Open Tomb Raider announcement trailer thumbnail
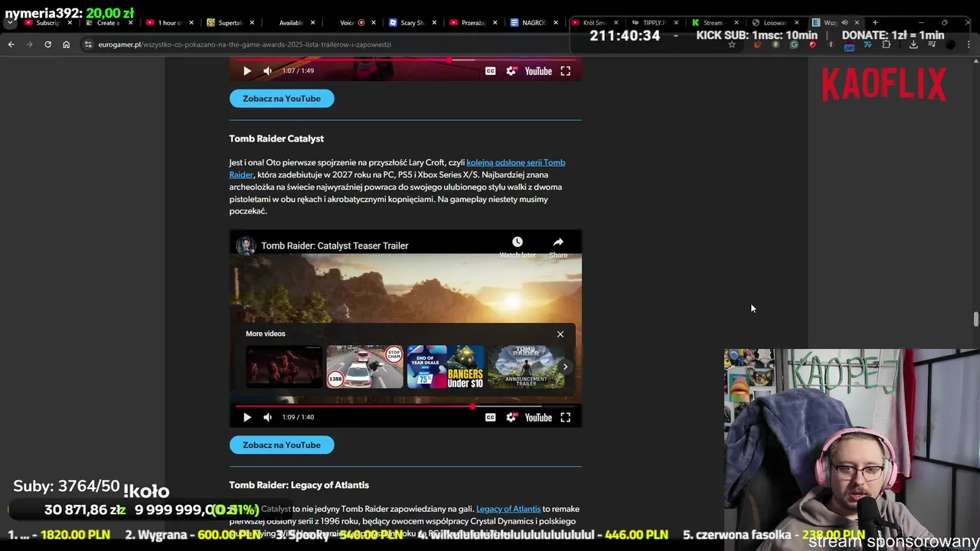This screenshot has height=551, width=980. point(526,367)
